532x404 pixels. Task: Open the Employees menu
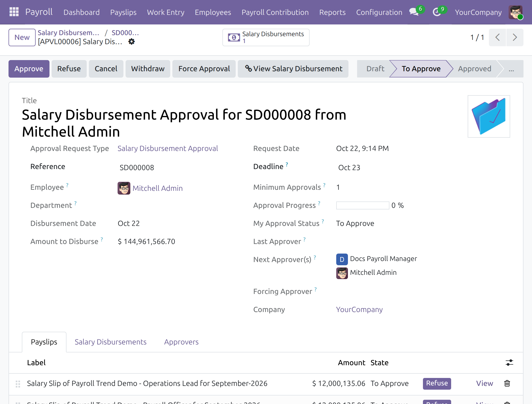click(213, 12)
